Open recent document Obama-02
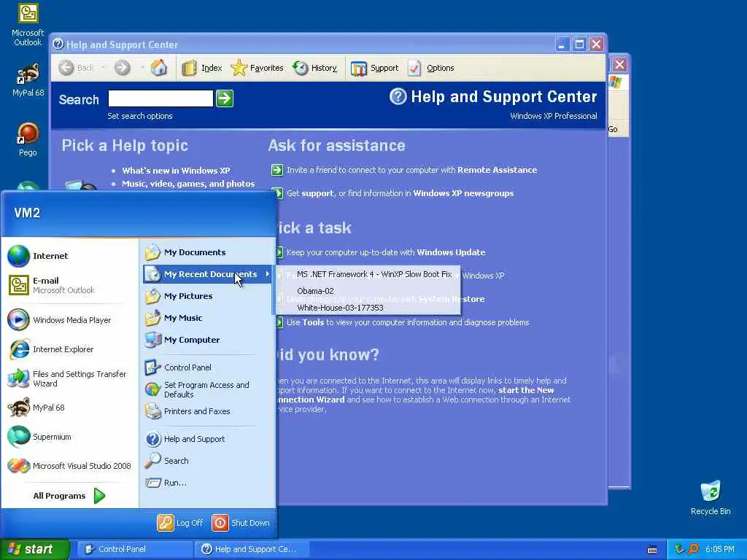The width and height of the screenshot is (747, 560). 368,291
